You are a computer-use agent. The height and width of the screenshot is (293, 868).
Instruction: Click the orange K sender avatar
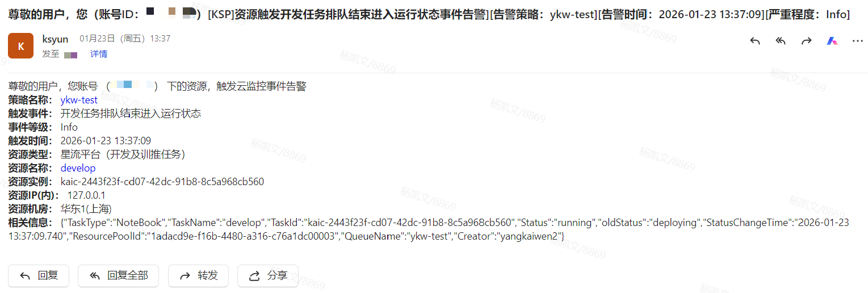[21, 45]
